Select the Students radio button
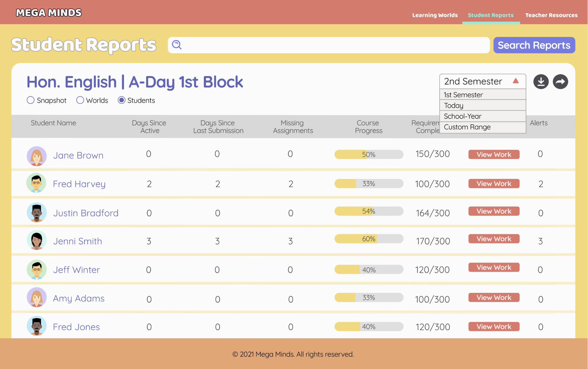 click(x=121, y=100)
